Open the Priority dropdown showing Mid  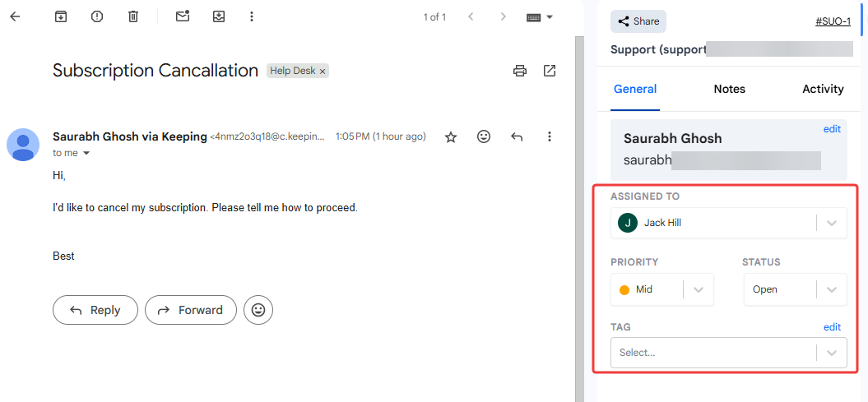698,289
